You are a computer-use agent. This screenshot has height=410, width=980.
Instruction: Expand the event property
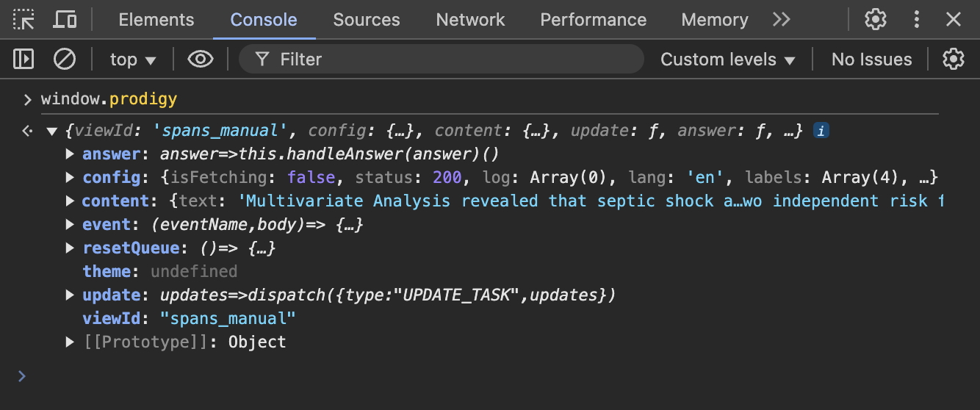tap(71, 225)
